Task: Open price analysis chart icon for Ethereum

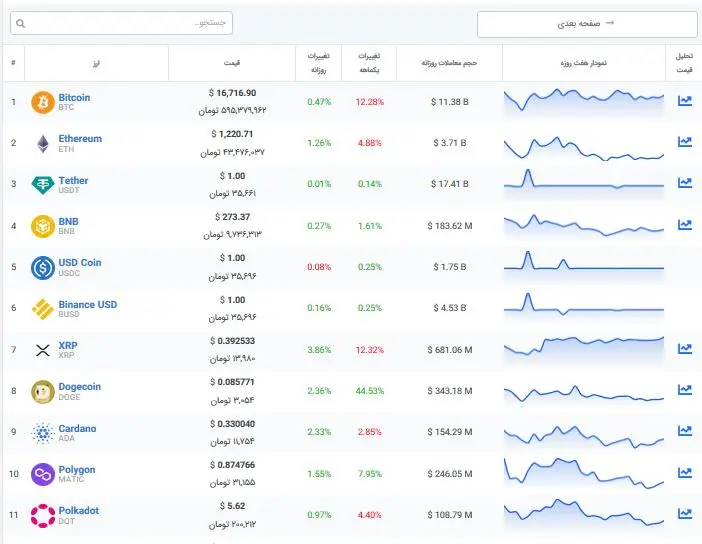Action: pos(685,142)
